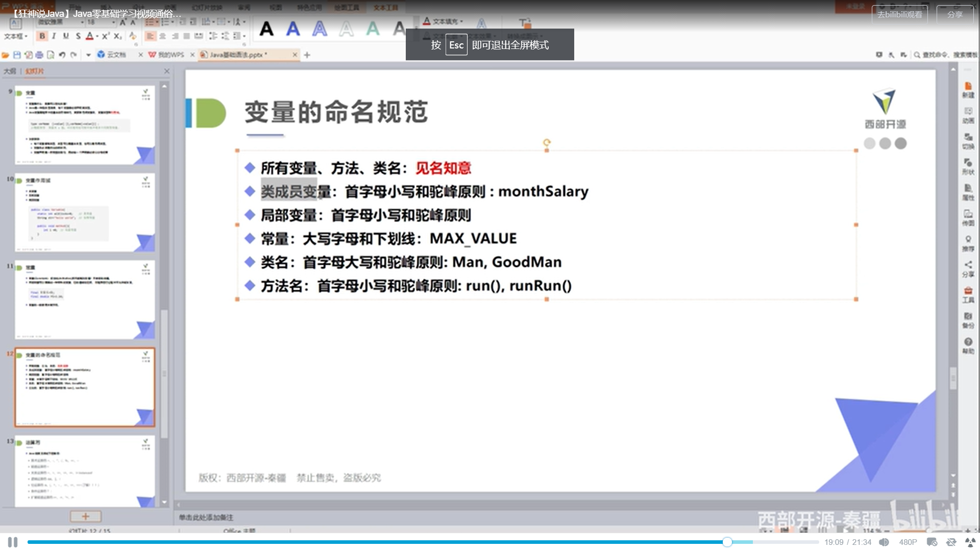This screenshot has width=980, height=551.
Task: Open the font color dropdown arrow
Action: 97,36
